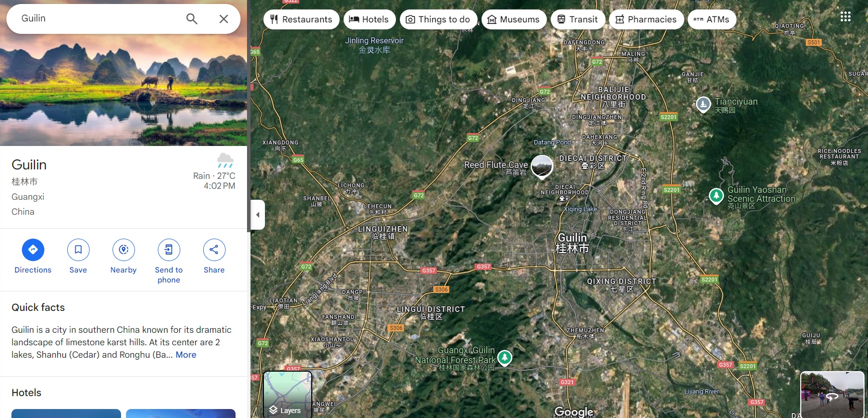Show Things to do chip

[x=438, y=19]
